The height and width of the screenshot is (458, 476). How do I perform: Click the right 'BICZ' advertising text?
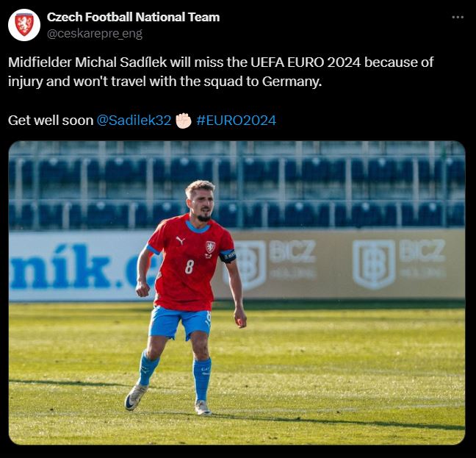[x=422, y=251]
